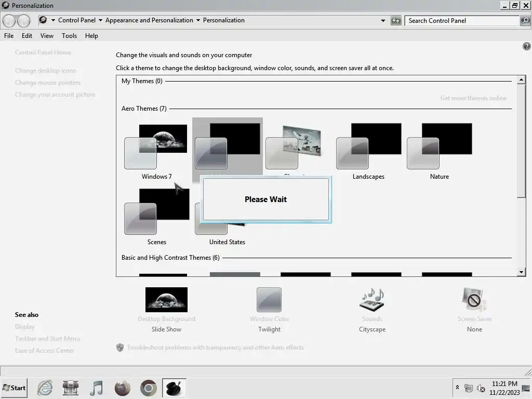Click the Show desktop button in tray
532x399 pixels.
click(x=526, y=388)
